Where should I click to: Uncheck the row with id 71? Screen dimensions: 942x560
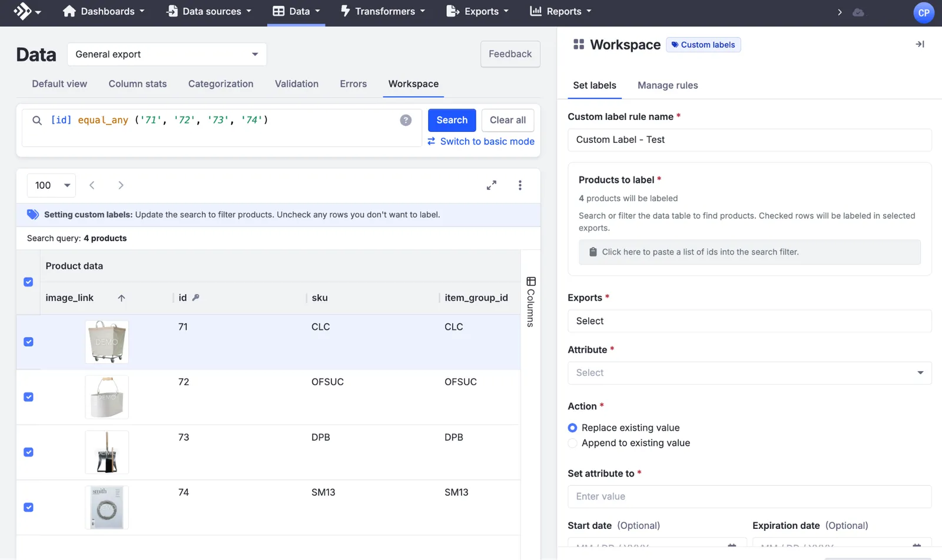click(x=28, y=342)
